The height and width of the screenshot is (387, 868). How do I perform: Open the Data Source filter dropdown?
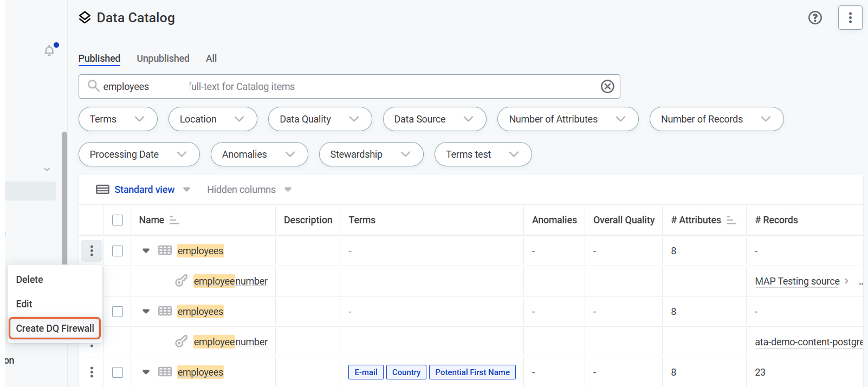(x=435, y=119)
